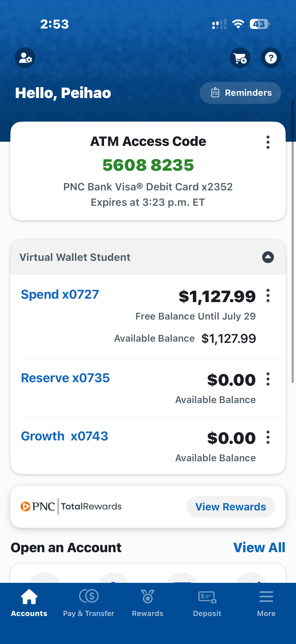This screenshot has height=644, width=296.
Task: Tap the shopping cart products icon
Action: [x=240, y=58]
